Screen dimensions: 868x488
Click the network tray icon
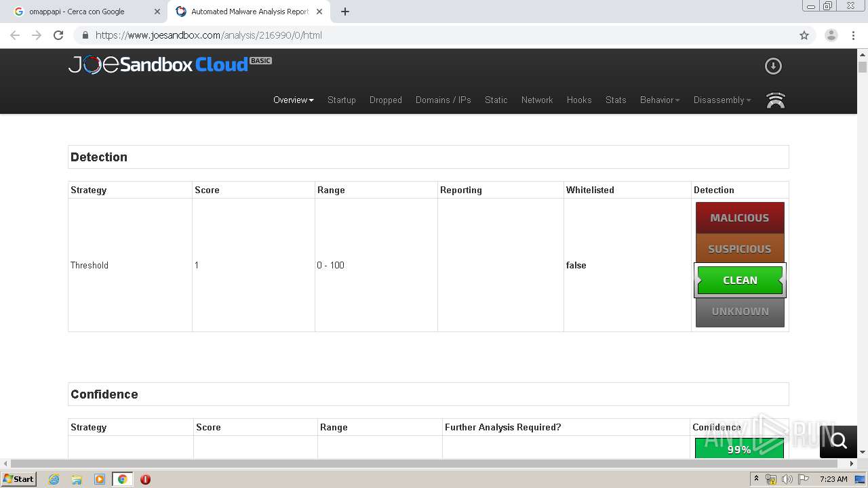point(771,479)
